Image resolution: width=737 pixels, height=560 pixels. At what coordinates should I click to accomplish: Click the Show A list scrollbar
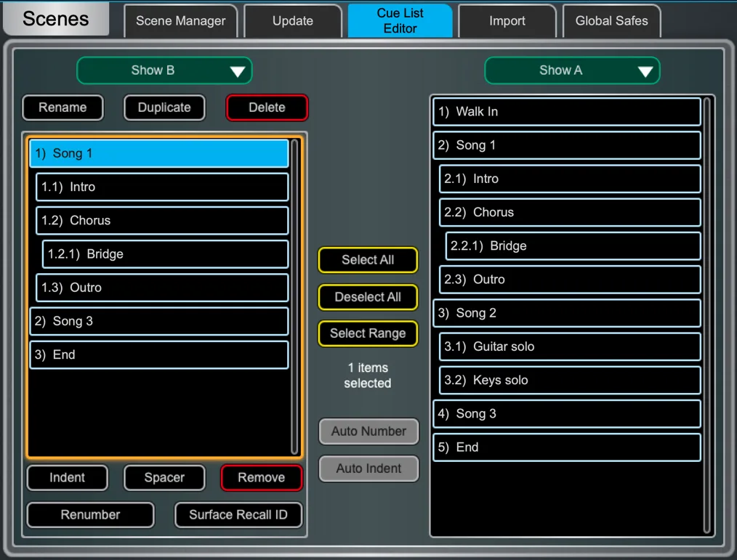pos(707,315)
